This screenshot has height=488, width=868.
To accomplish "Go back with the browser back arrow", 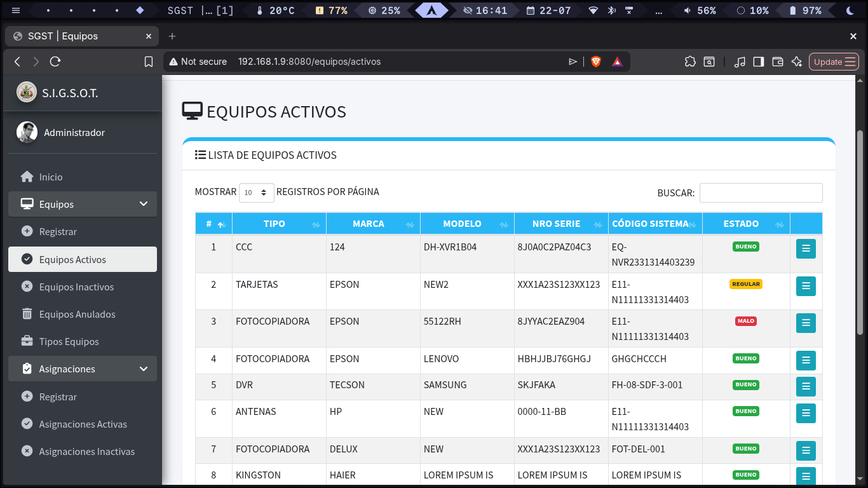I will 17,62.
